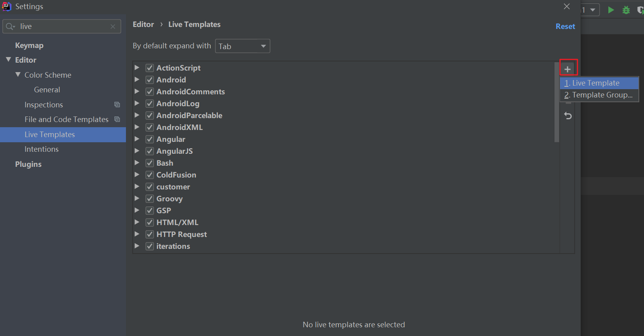This screenshot has height=336, width=644.
Task: Uncheck the ActionScript template group
Action: tap(150, 68)
